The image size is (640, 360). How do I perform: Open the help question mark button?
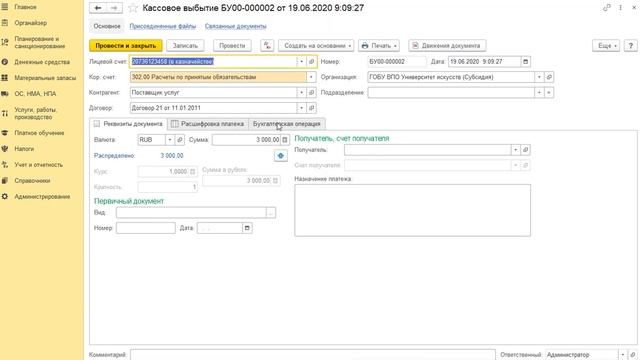click(631, 45)
